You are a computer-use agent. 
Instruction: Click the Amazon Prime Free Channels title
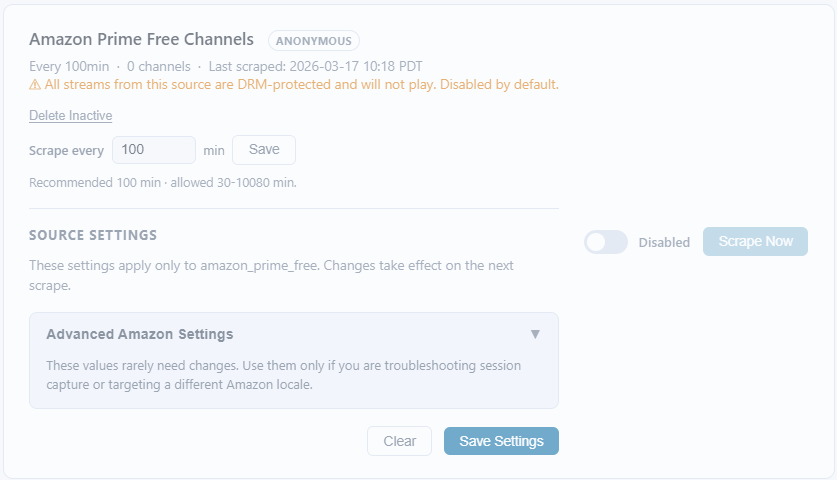pos(141,40)
